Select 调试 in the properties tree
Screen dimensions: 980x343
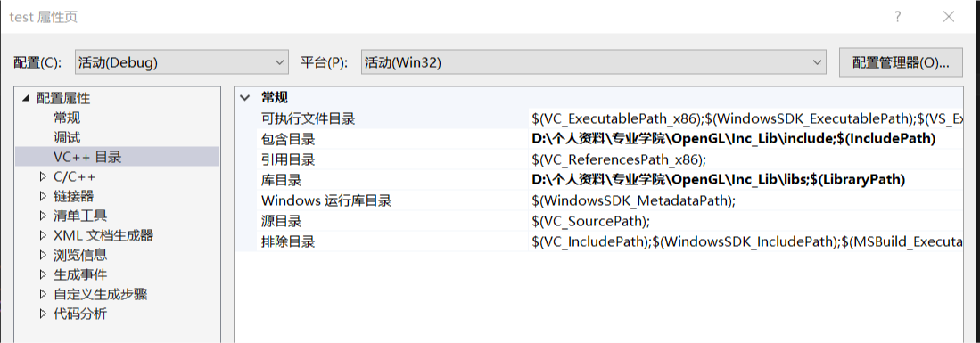67,137
